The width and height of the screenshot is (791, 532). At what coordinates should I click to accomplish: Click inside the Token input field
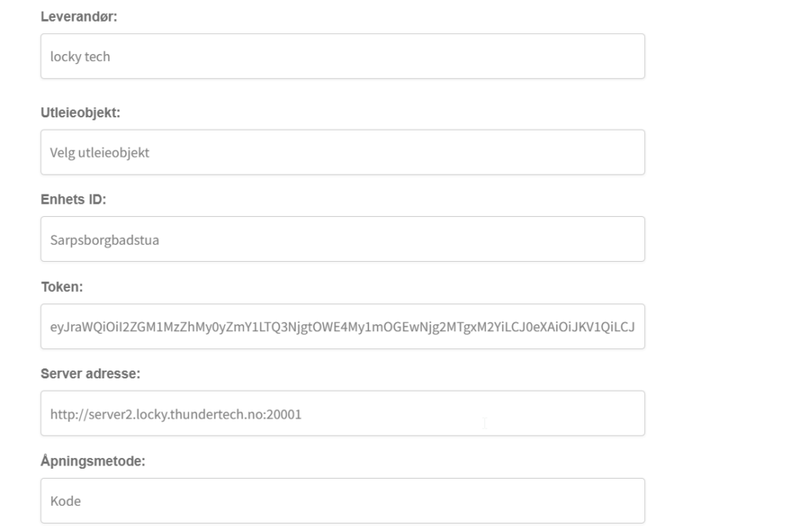point(342,326)
